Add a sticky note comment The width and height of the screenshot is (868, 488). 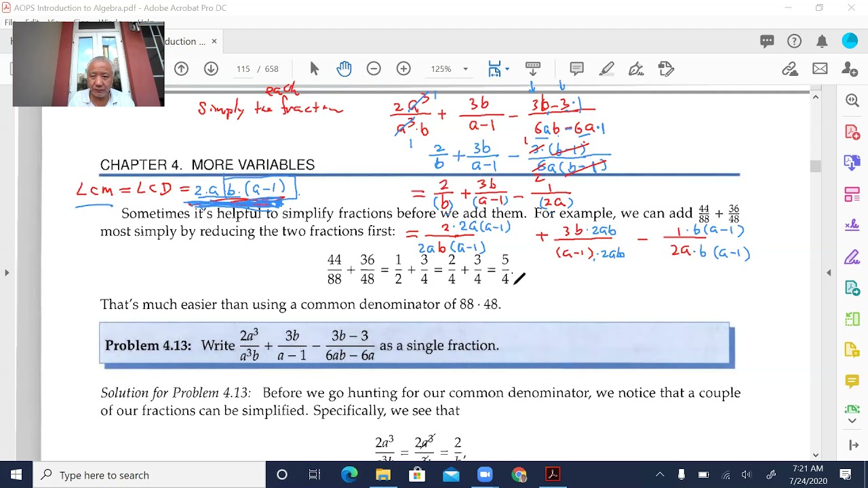(x=576, y=68)
